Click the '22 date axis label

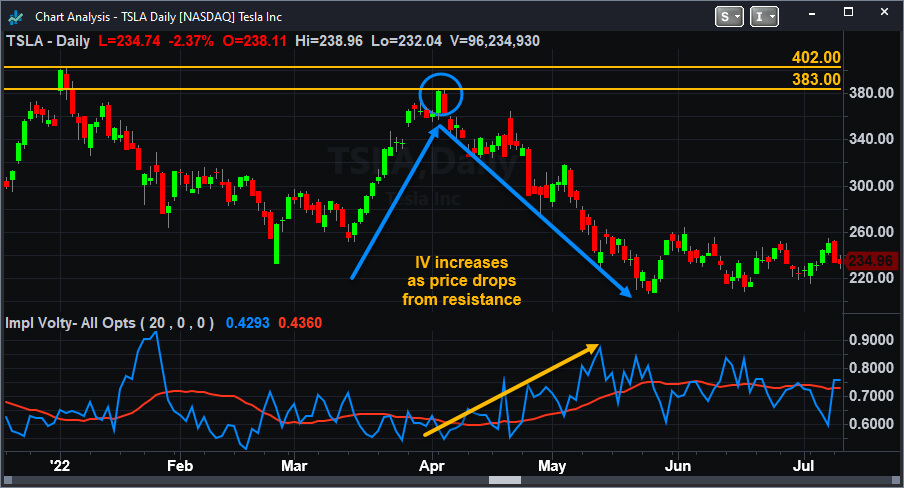(60, 466)
